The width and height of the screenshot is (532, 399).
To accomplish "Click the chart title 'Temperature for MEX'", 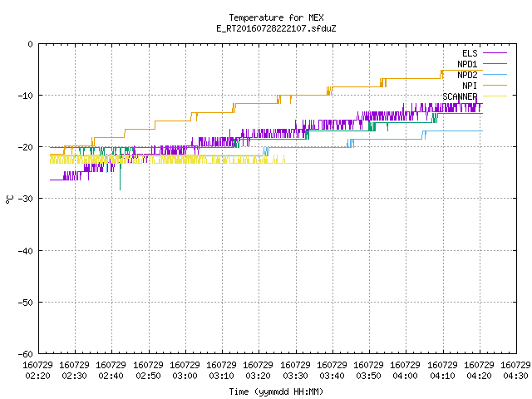I will tap(276, 17).
